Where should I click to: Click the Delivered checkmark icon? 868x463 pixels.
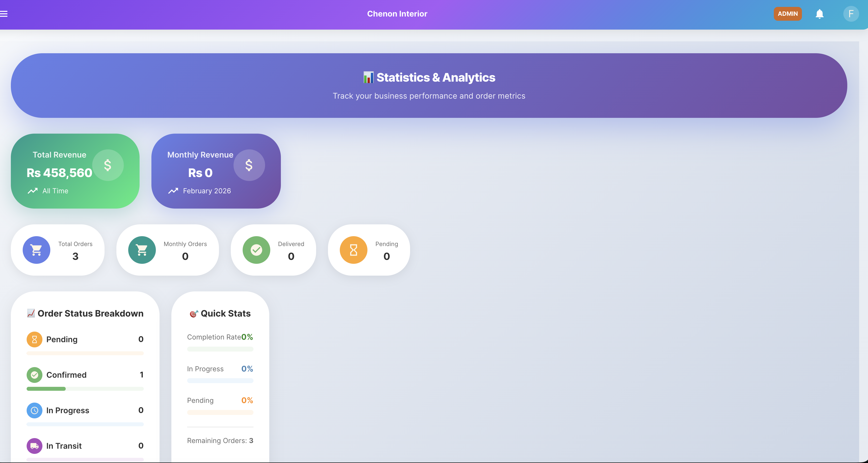tap(256, 250)
